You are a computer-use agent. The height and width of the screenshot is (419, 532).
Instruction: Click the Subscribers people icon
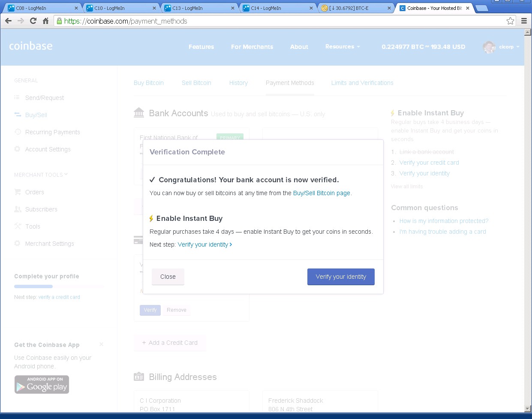tap(18, 209)
